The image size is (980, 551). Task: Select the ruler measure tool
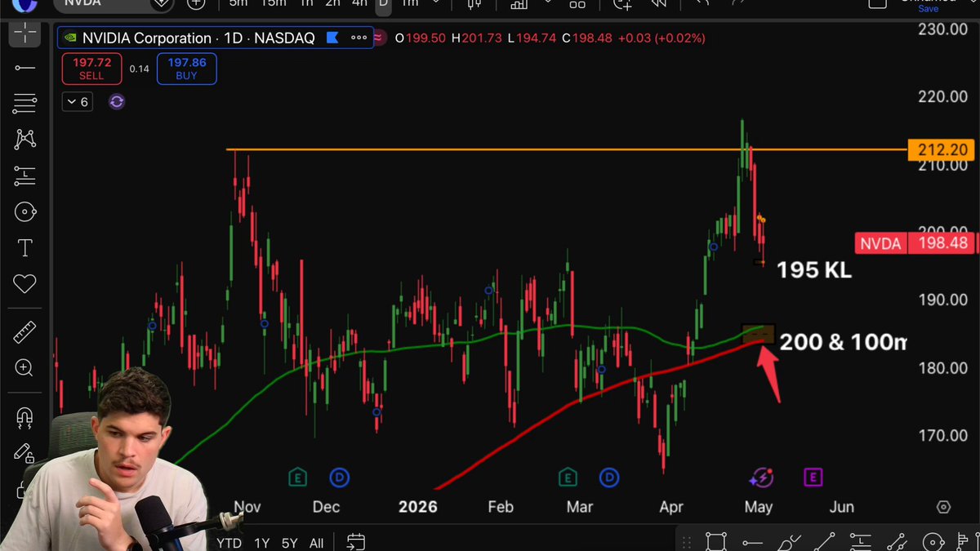(24, 332)
